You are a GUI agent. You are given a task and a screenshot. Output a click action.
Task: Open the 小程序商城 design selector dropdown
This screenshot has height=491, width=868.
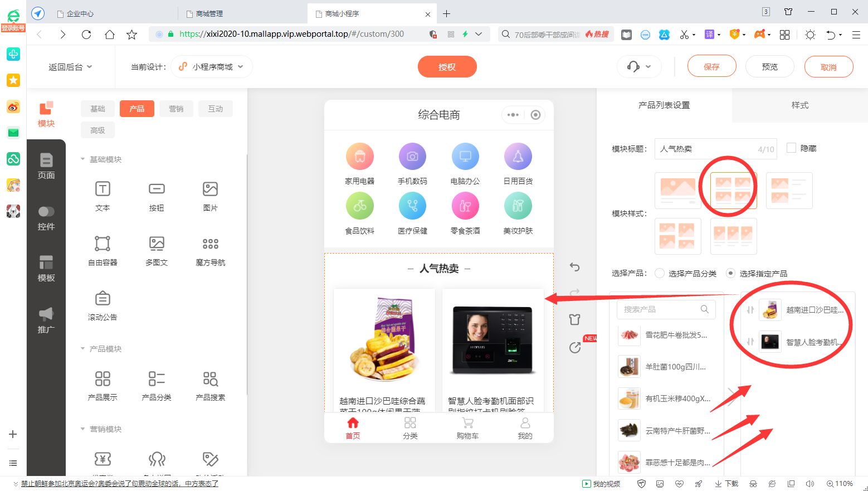point(212,66)
